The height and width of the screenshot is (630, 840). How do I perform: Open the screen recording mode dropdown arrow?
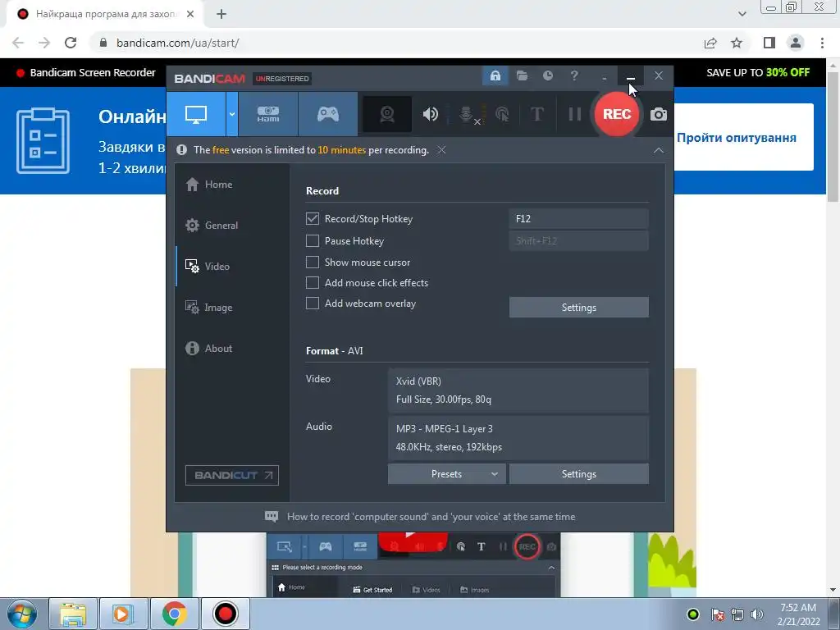[x=232, y=114]
